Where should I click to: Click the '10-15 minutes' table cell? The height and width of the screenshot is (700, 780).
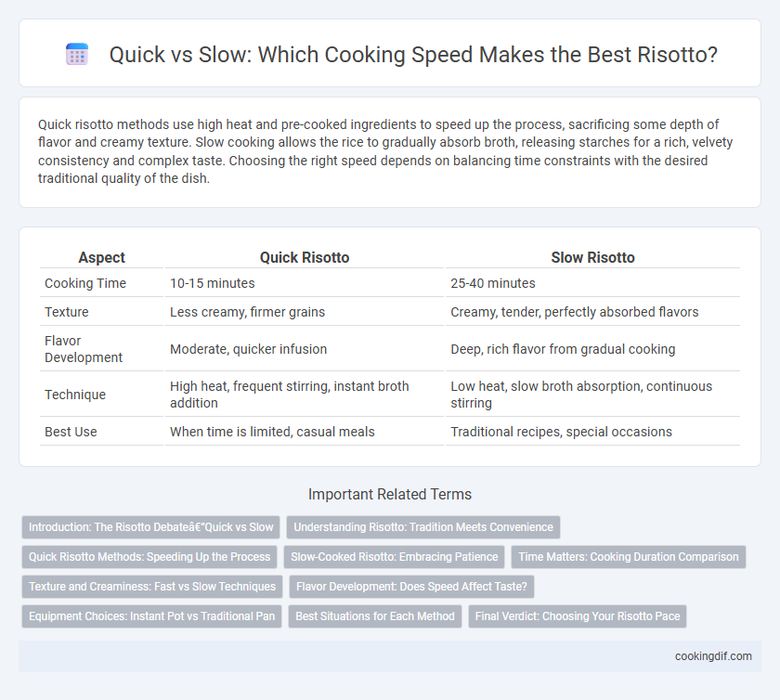(213, 283)
